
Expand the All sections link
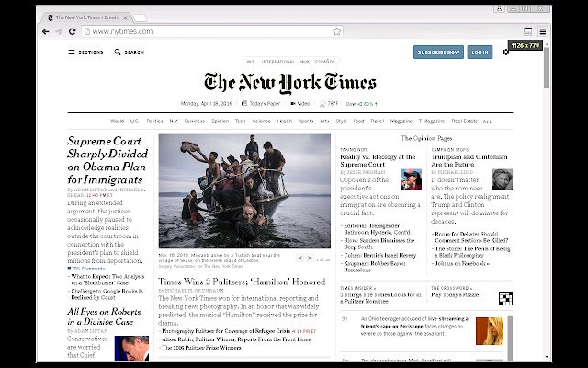tap(487, 121)
